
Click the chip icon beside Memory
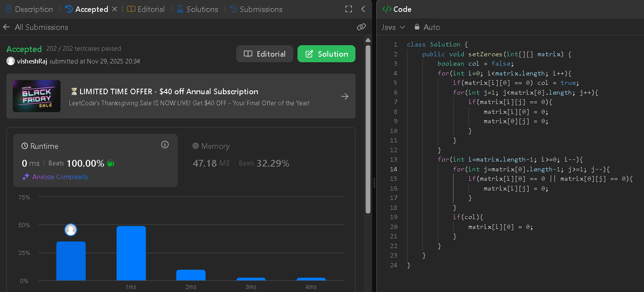click(196, 146)
